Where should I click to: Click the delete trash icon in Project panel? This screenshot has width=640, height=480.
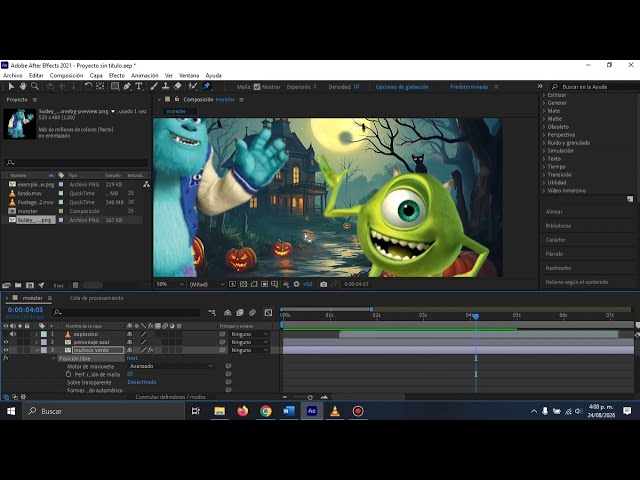click(x=76, y=285)
